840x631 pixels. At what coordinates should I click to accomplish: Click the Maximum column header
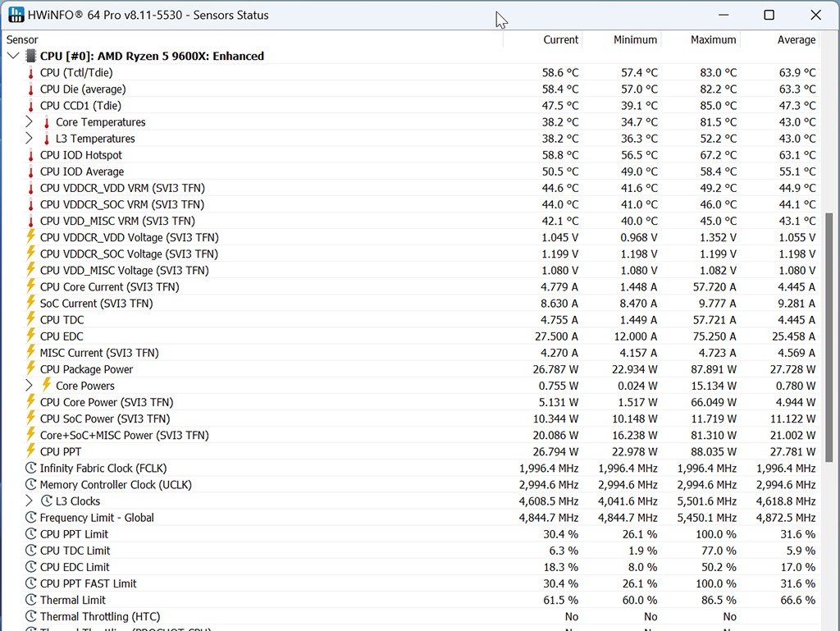tap(714, 39)
